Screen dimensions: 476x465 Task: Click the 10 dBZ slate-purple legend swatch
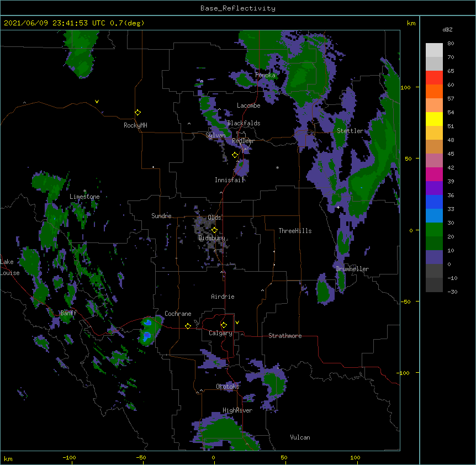(434, 257)
